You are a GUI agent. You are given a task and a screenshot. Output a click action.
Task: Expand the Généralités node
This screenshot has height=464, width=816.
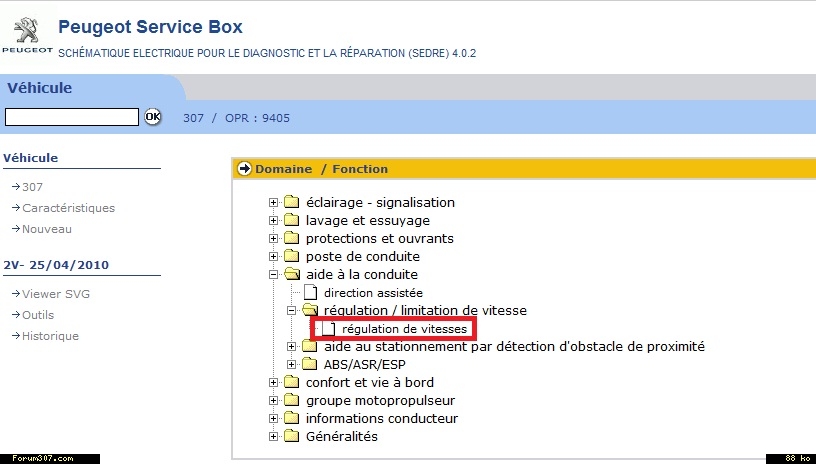[273, 436]
